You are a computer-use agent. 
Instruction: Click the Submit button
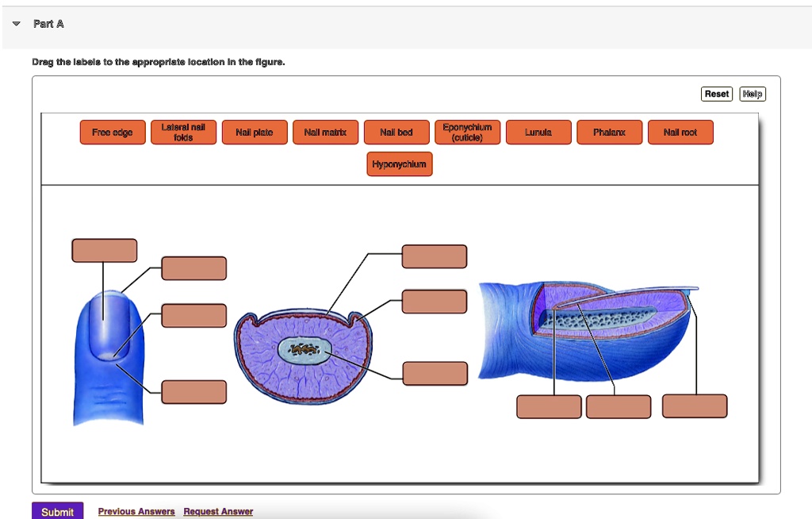tap(57, 510)
